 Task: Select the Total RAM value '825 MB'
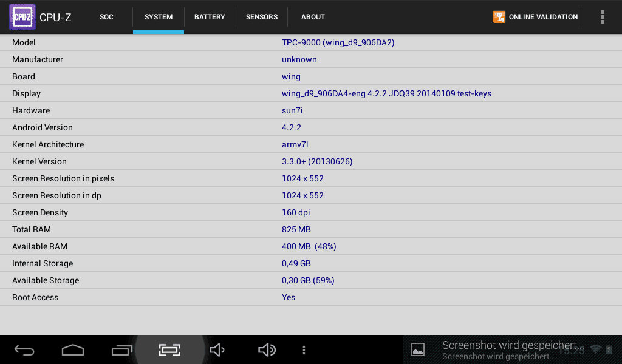coord(296,230)
